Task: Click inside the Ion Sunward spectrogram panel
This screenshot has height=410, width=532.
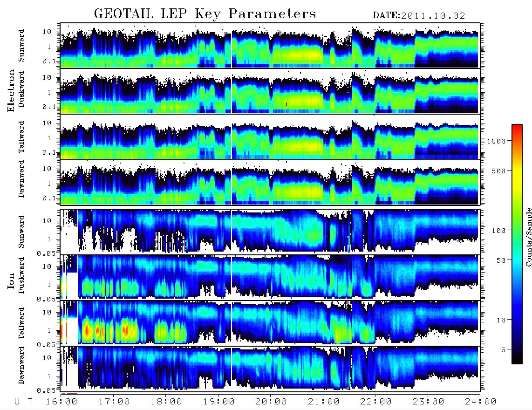Action: [x=270, y=232]
